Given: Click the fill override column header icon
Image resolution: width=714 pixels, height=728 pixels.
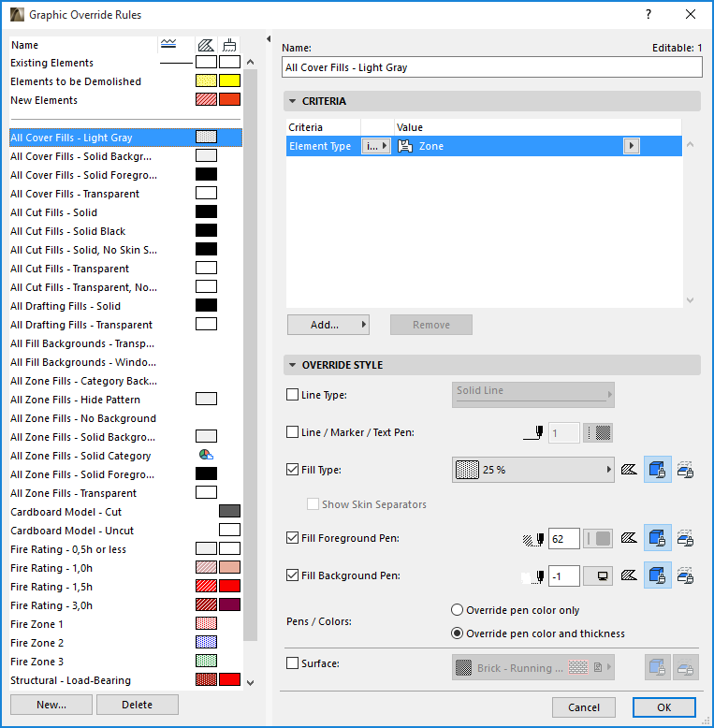Looking at the screenshot, I should [x=206, y=45].
